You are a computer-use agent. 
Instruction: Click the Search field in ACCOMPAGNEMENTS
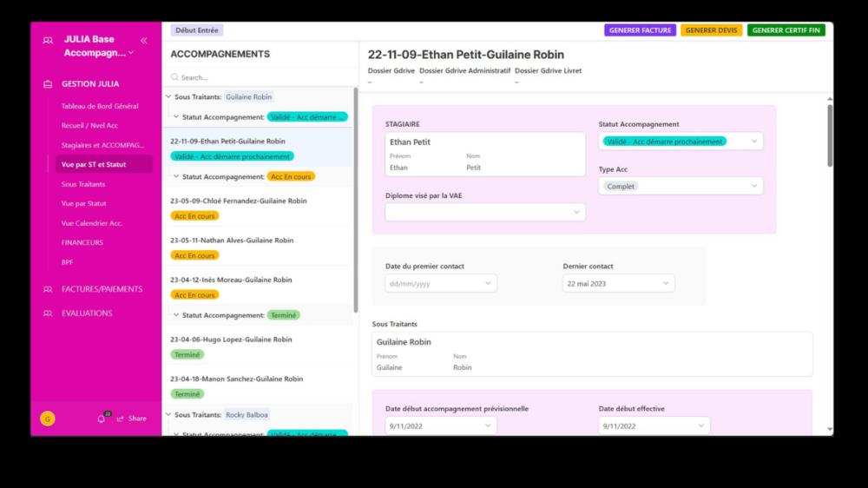click(x=260, y=77)
